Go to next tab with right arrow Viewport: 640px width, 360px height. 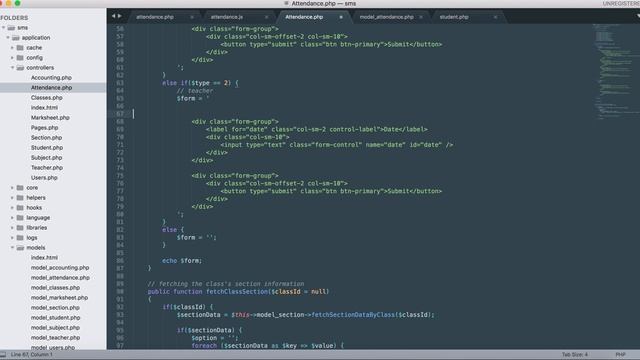point(120,16)
